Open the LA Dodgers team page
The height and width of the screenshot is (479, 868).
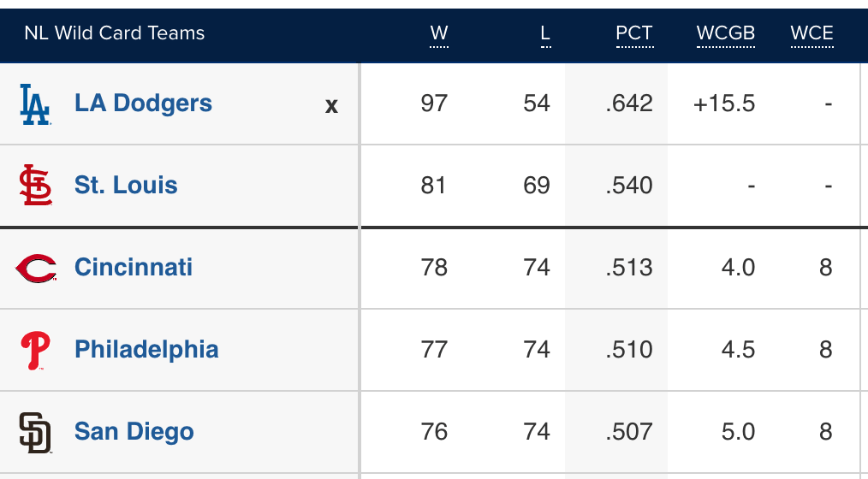point(143,103)
